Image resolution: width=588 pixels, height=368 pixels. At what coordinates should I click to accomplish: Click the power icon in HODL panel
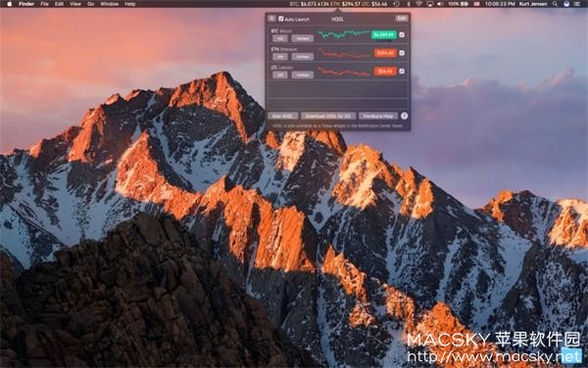pyautogui.click(x=404, y=116)
